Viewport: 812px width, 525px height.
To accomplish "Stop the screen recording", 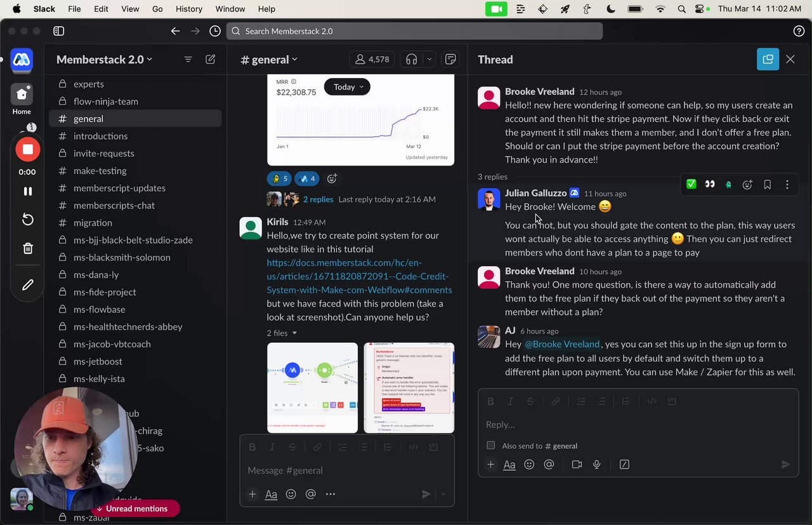I will pyautogui.click(x=28, y=149).
